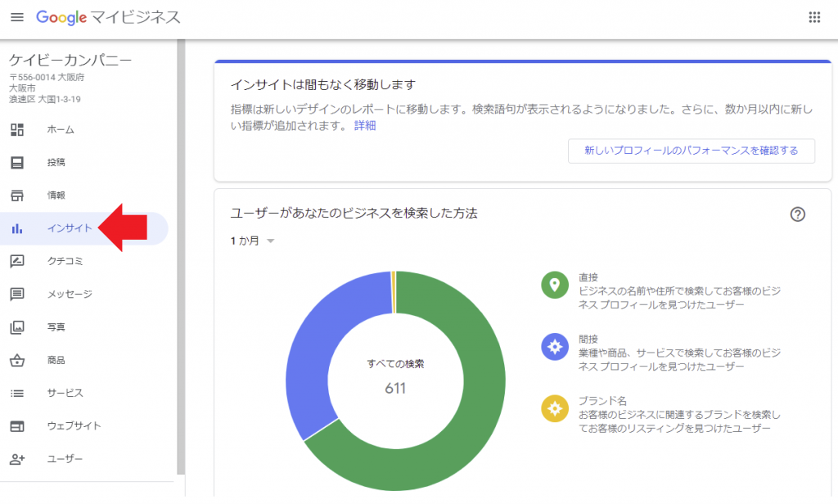This screenshot has height=504, width=838.
Task: Click the すべての検索 611 total
Action: pyautogui.click(x=395, y=377)
